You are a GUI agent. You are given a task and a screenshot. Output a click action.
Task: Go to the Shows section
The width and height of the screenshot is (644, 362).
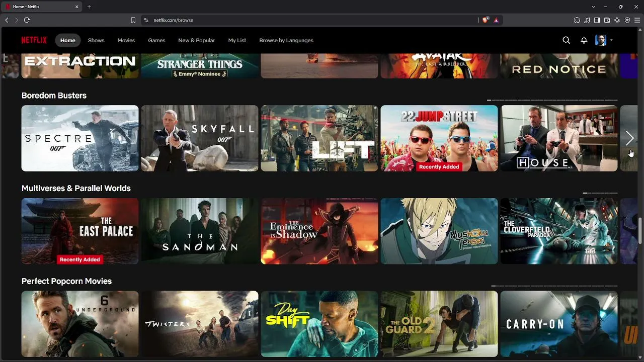click(x=96, y=40)
